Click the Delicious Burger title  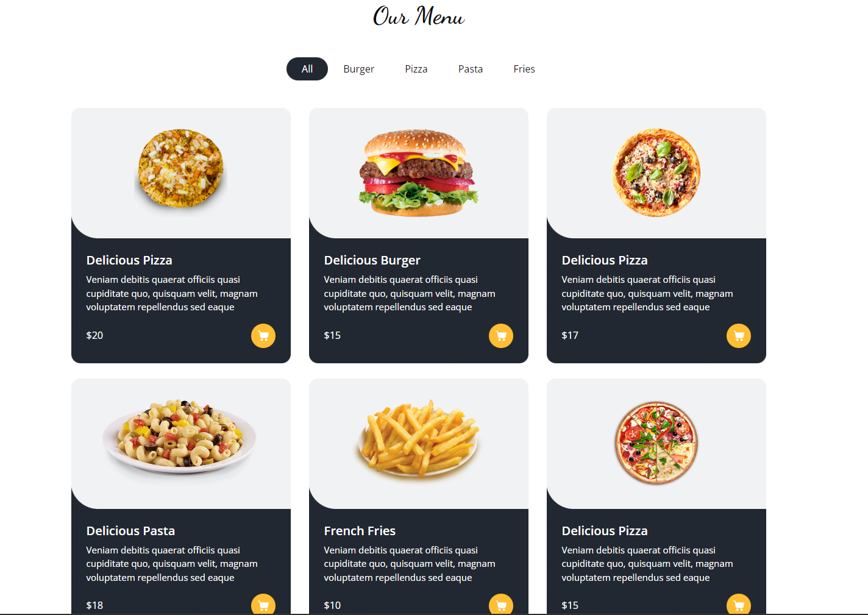[372, 260]
